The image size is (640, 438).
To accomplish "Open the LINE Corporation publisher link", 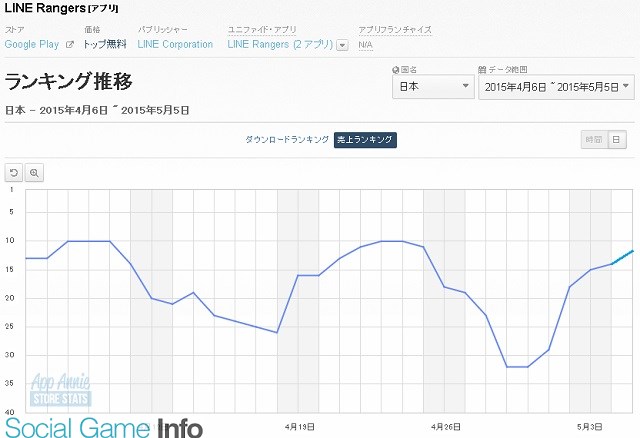I will [175, 44].
